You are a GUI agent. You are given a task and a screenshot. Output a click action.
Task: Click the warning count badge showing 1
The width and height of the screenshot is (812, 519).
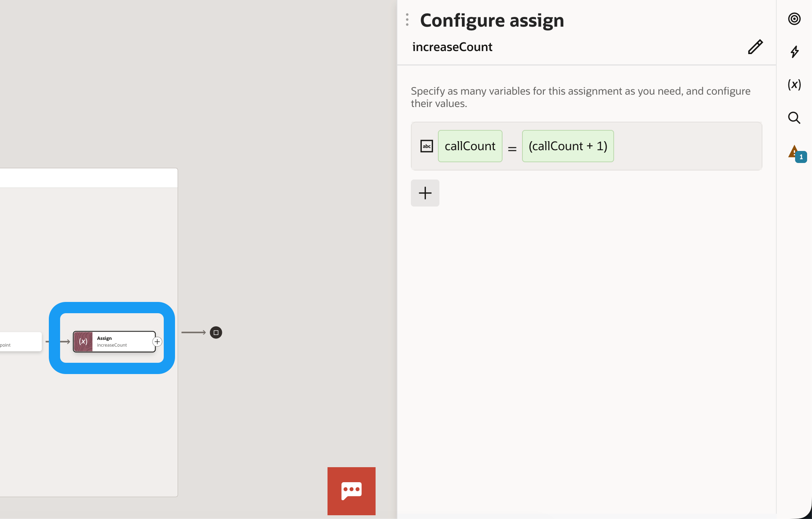tap(801, 157)
